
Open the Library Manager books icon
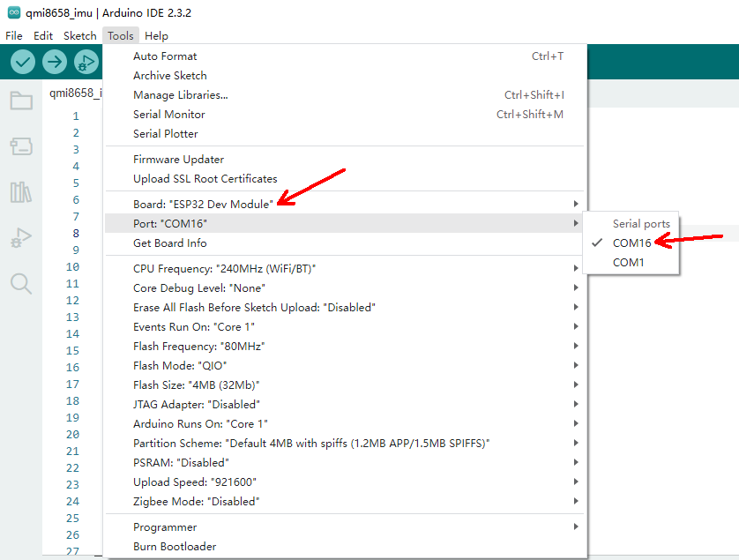point(21,191)
